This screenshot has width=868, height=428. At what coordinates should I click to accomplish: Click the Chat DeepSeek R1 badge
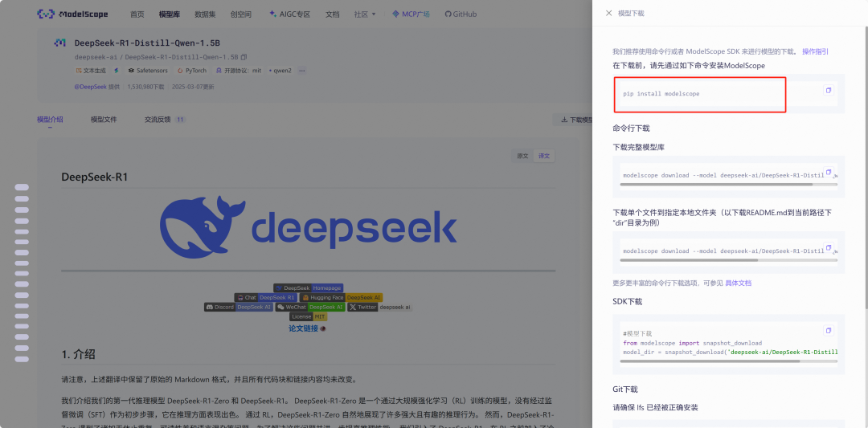tap(267, 297)
